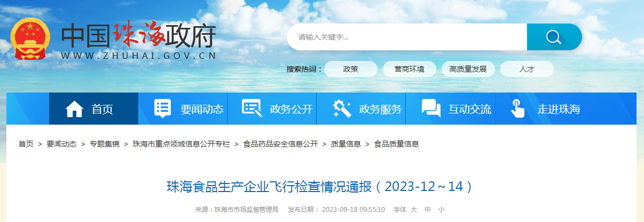This screenshot has width=644, height=222.
Task: Click the magic wand icon for 政务服务
Action: (341, 109)
